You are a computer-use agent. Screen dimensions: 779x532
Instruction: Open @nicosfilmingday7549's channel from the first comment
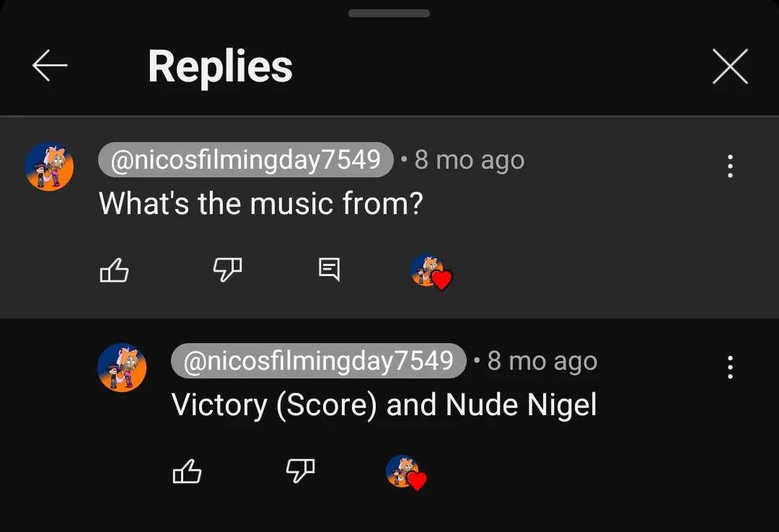tap(246, 159)
